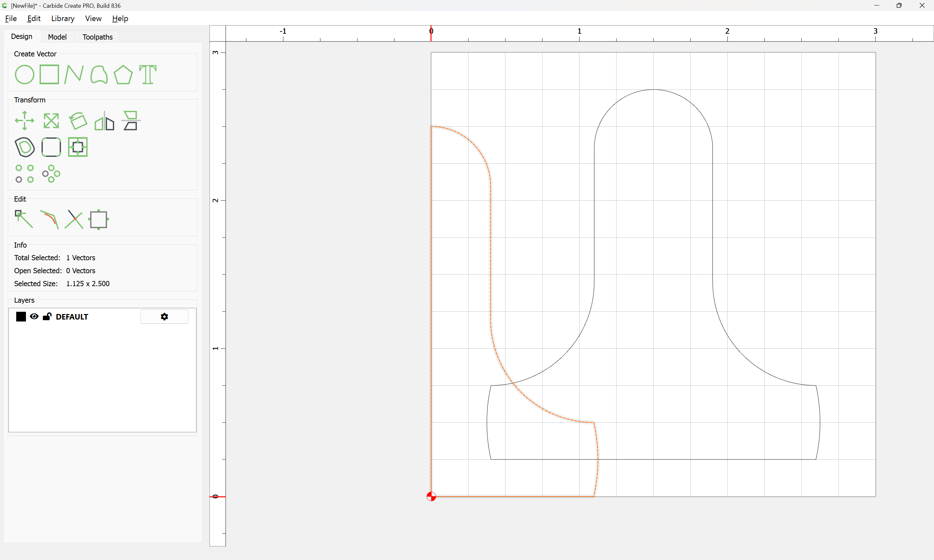Select the Rectangle vector tool
Screen dimensions: 934x560
[x=49, y=74]
